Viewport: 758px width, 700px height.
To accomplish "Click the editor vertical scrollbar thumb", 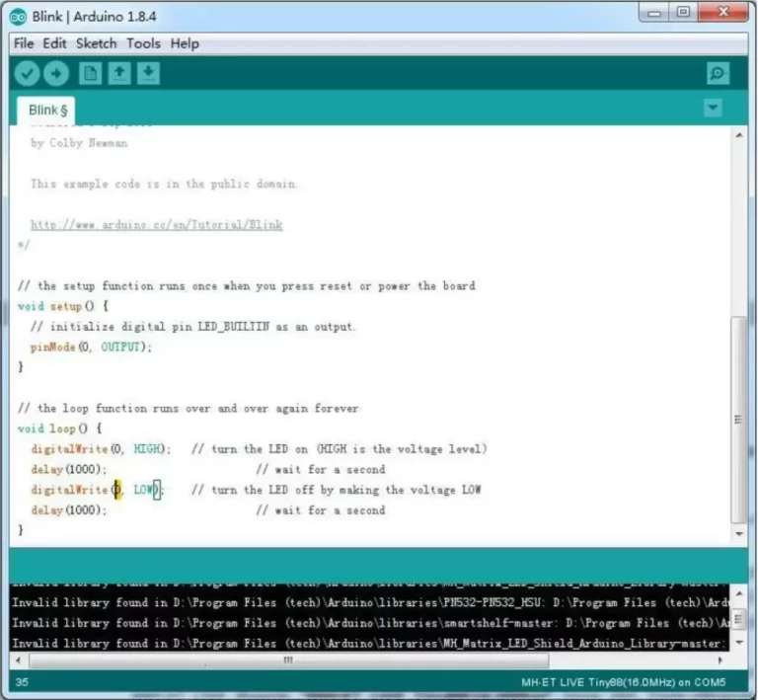I will pyautogui.click(x=738, y=420).
